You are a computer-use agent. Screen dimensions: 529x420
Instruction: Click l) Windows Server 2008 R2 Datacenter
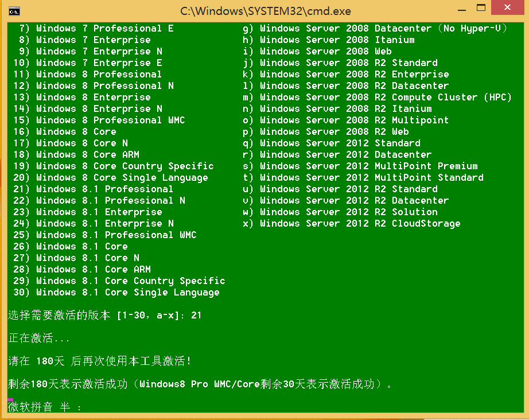(346, 85)
